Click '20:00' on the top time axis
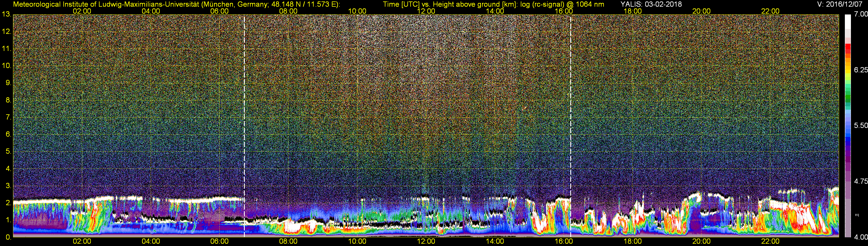The width and height of the screenshot is (868, 246). pyautogui.click(x=702, y=11)
